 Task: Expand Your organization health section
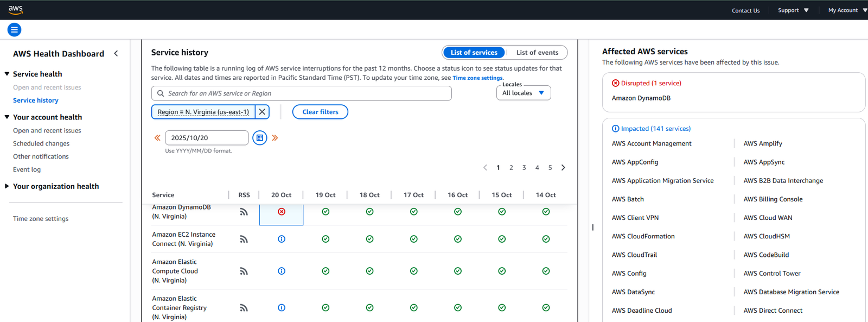[7, 186]
